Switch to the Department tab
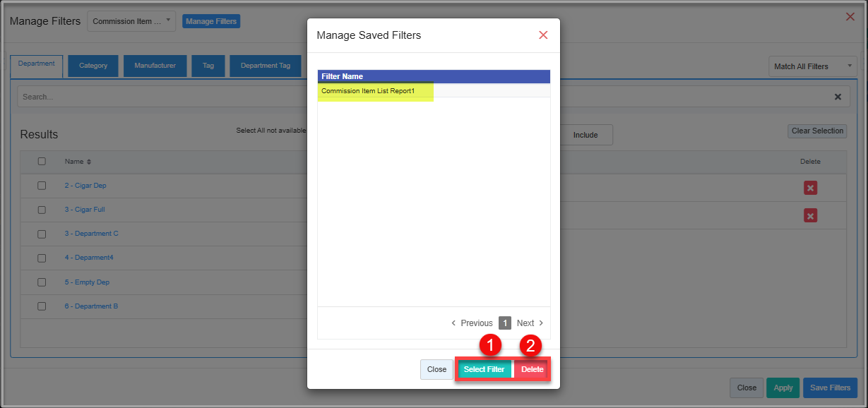The height and width of the screenshot is (408, 868). pyautogui.click(x=37, y=66)
